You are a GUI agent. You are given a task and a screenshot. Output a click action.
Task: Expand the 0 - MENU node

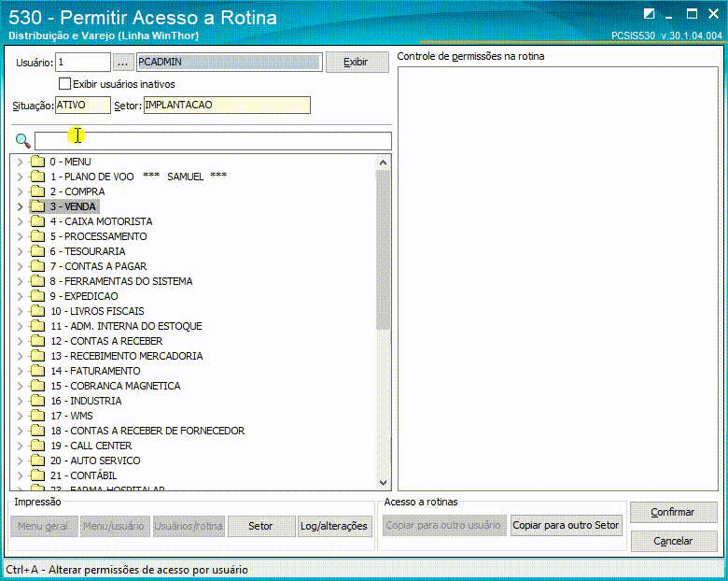(x=20, y=162)
